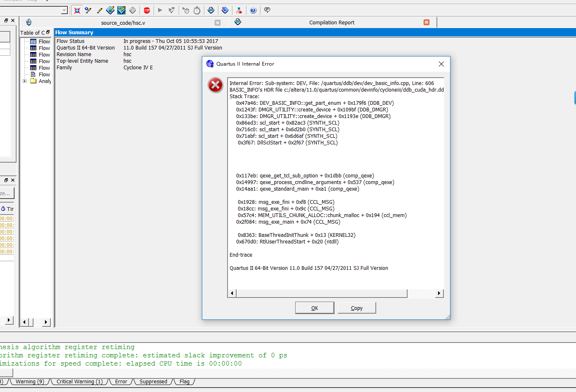Open Help with the blue question icon
Screen dimensions: 576x392
coord(253,10)
